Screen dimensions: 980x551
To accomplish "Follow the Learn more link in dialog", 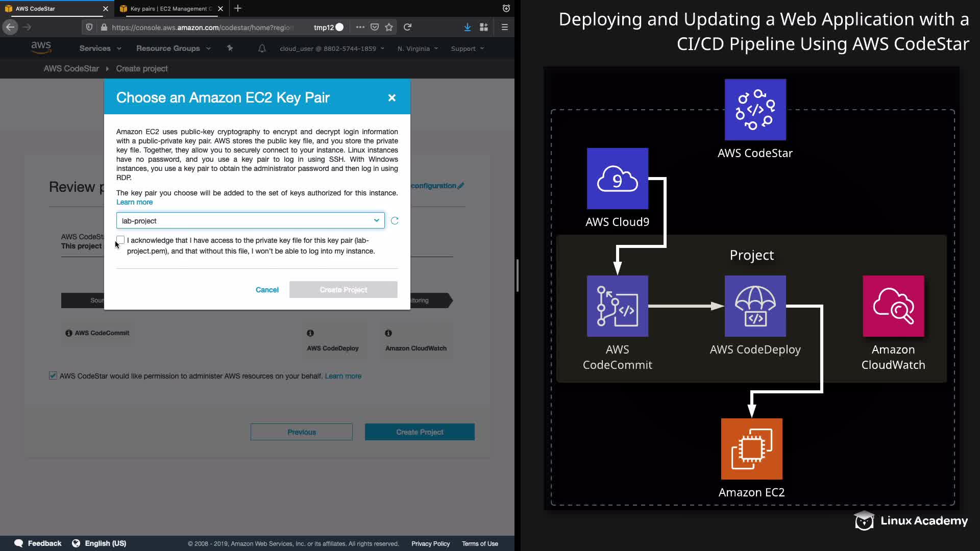I will tap(134, 202).
